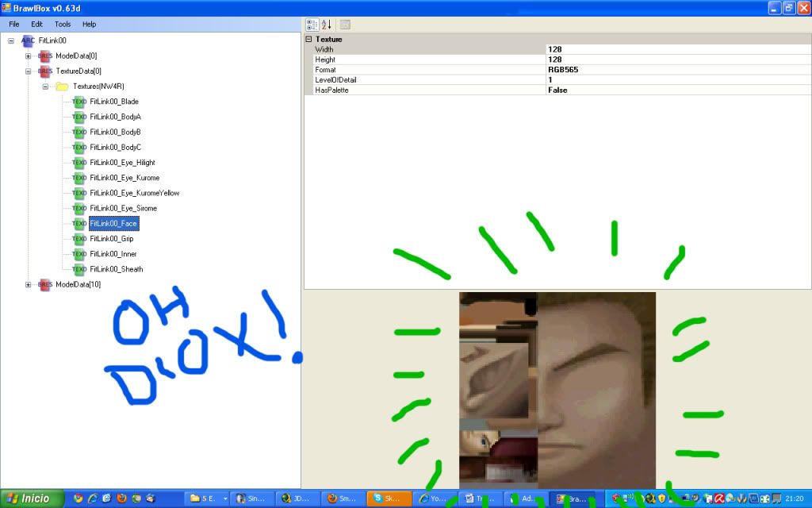Sort properties alphabetically with A-Z button
The image size is (812, 508).
pyautogui.click(x=326, y=25)
